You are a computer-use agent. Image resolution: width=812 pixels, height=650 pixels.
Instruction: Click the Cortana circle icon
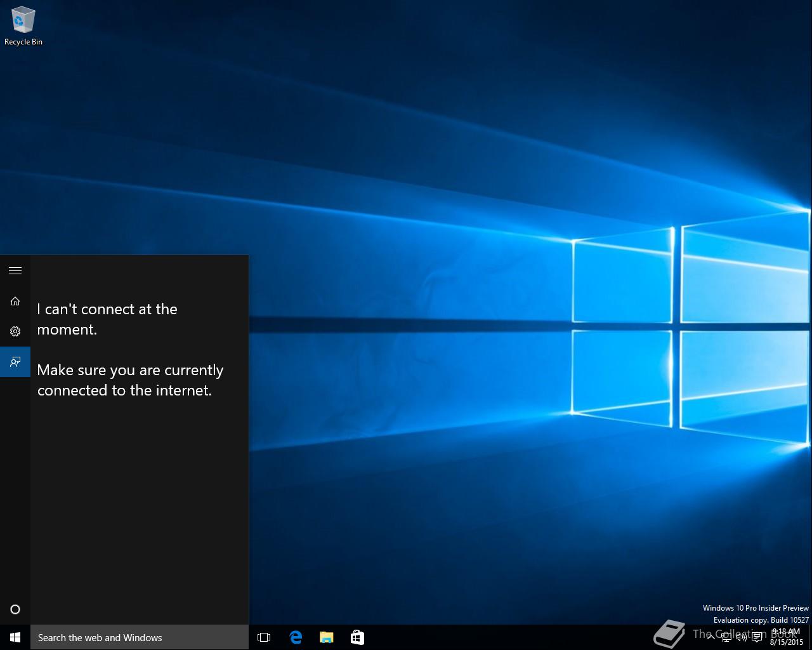[15, 609]
